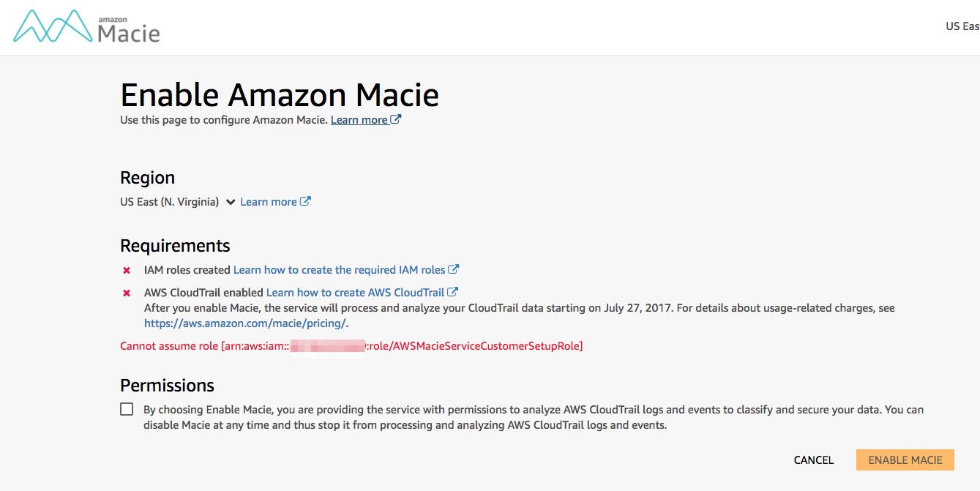Open the Macie pricing page link

click(244, 322)
